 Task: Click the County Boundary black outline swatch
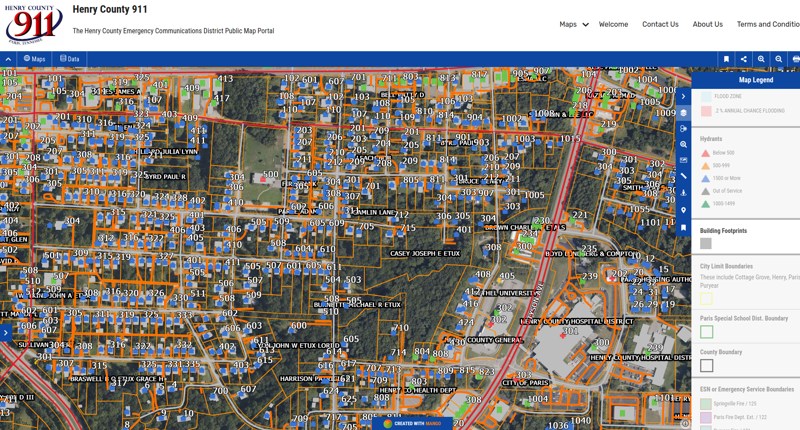(707, 366)
